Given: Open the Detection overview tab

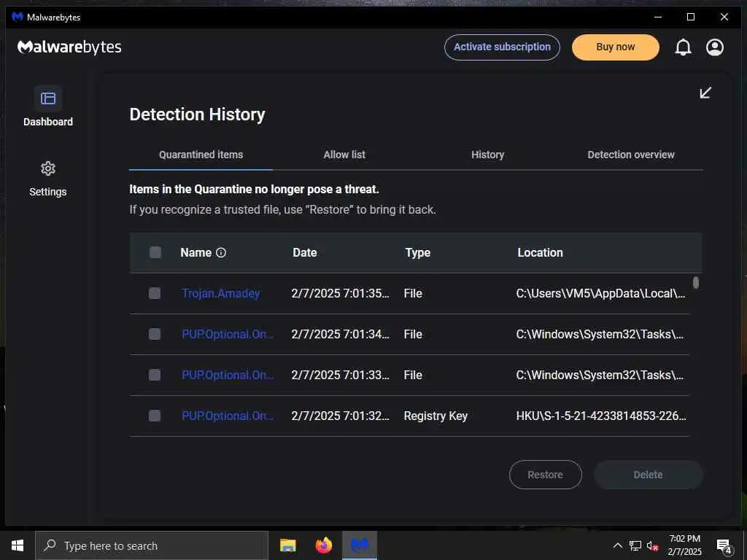Looking at the screenshot, I should point(631,155).
